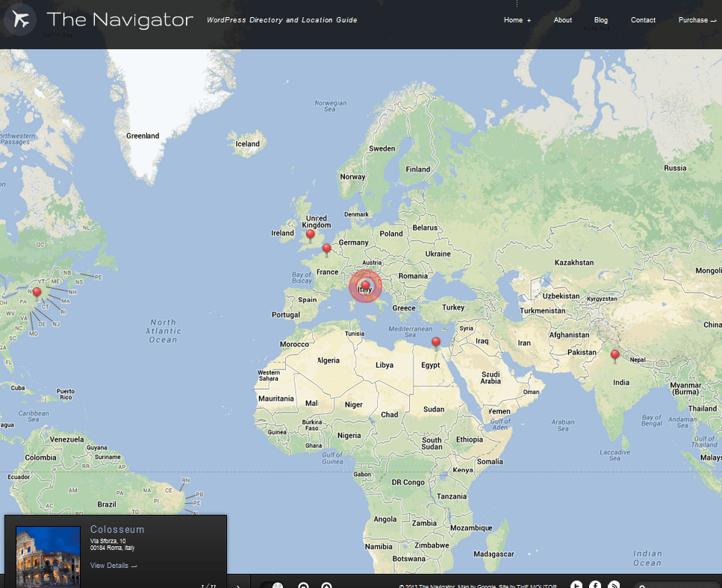Click the Saudi Arabia label on the map
Image resolution: width=722 pixels, height=588 pixels.
pos(491,378)
